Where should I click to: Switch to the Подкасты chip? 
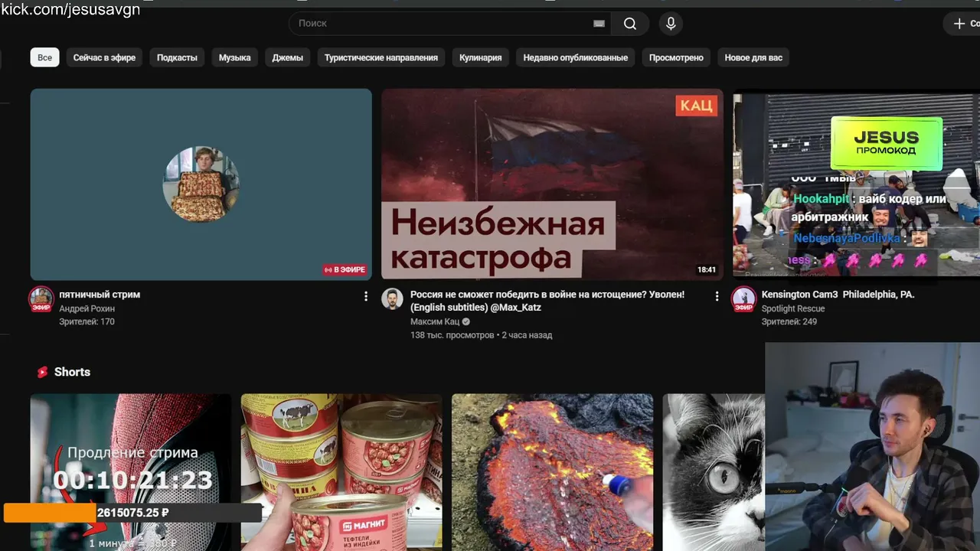[177, 57]
